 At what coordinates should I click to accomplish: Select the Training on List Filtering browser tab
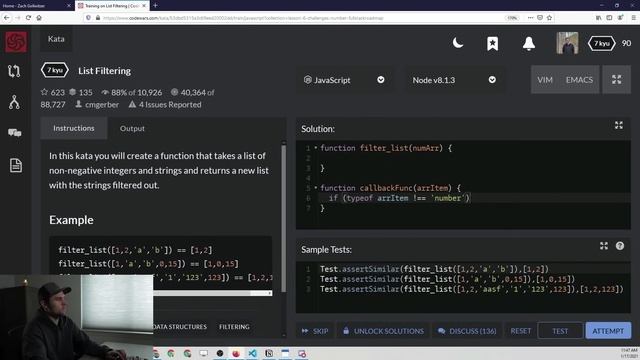click(x=111, y=6)
